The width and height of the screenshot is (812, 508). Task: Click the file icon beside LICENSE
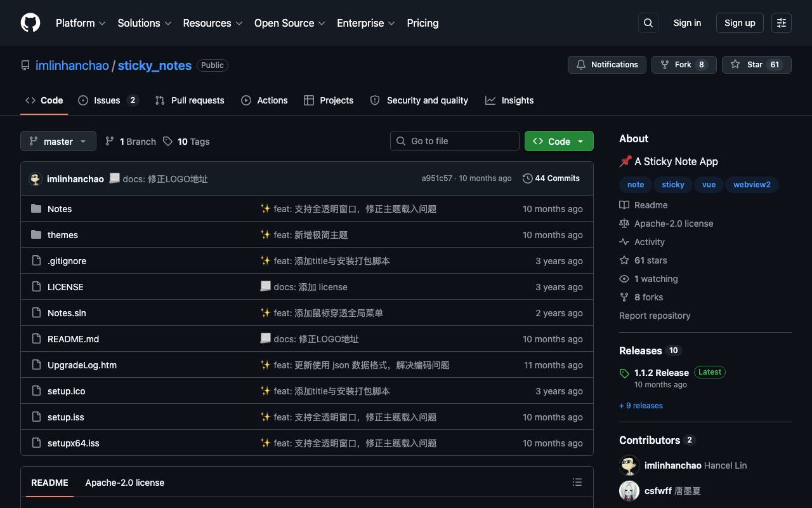coord(36,287)
